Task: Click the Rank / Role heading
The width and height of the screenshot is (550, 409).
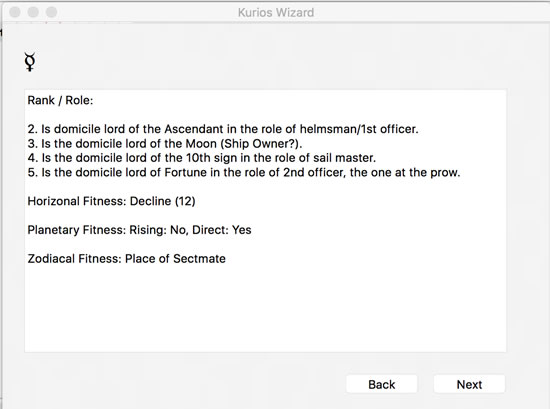Action: [60, 100]
